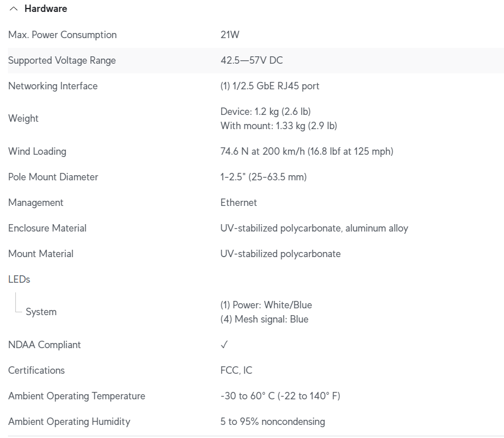Click the Ambient Operating Humidity label
504x438 pixels.
tap(69, 422)
